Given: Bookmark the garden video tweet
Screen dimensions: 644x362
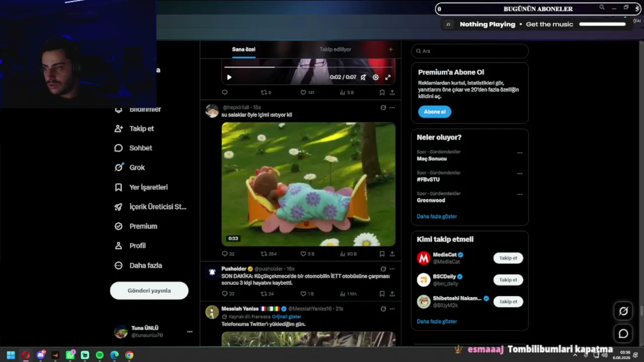Looking at the screenshot, I should [382, 254].
